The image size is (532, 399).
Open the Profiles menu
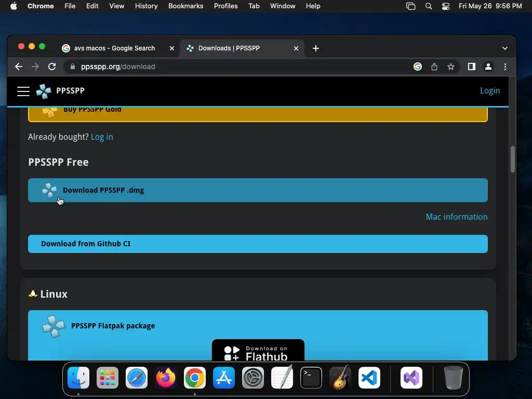[x=225, y=6]
